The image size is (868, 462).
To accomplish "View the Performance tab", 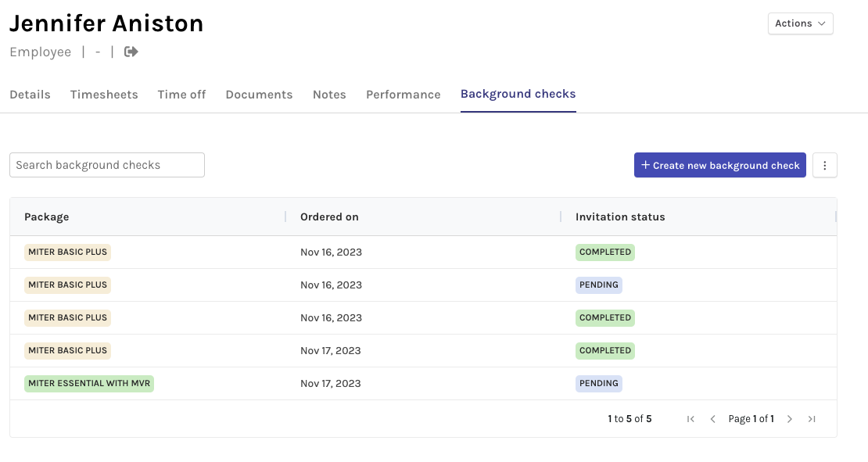I will (403, 95).
